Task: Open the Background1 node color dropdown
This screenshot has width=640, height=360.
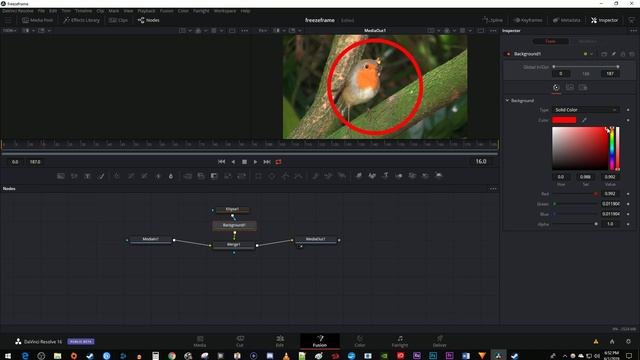Action: pyautogui.click(x=588, y=54)
